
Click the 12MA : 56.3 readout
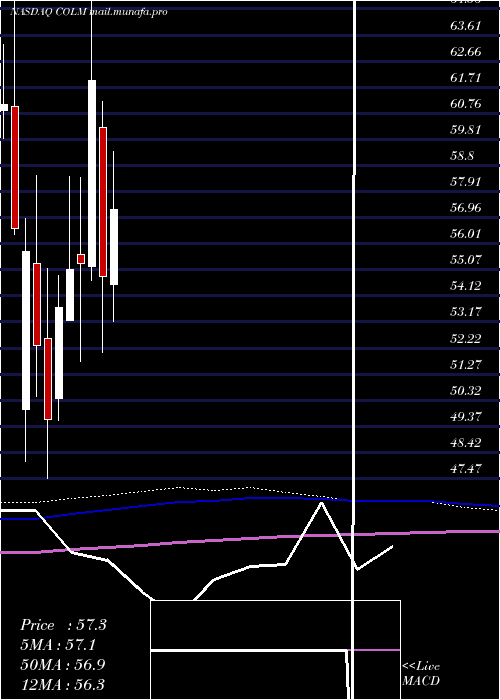[63, 684]
